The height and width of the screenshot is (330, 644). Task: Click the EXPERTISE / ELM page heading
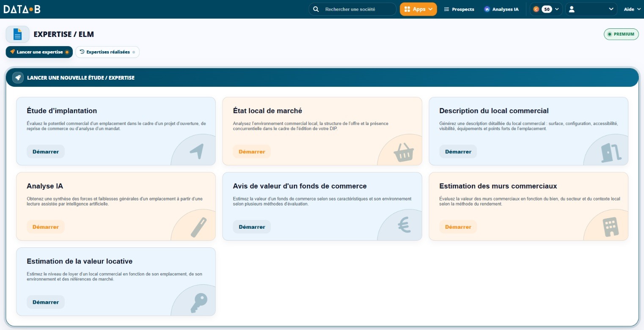click(x=64, y=34)
